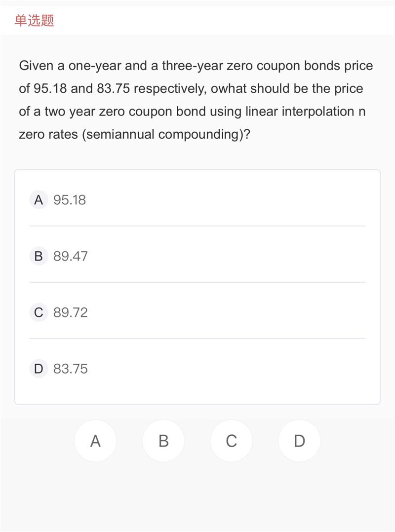Select option B with value 89.47
This screenshot has height=532, width=395.
(197, 256)
